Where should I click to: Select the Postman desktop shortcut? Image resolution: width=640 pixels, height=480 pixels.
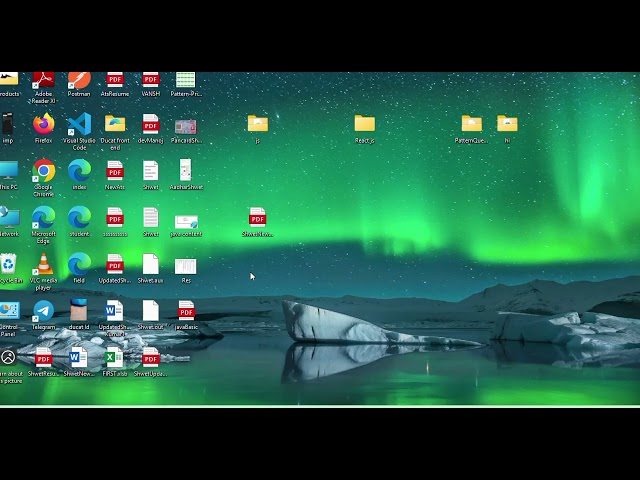pos(79,80)
